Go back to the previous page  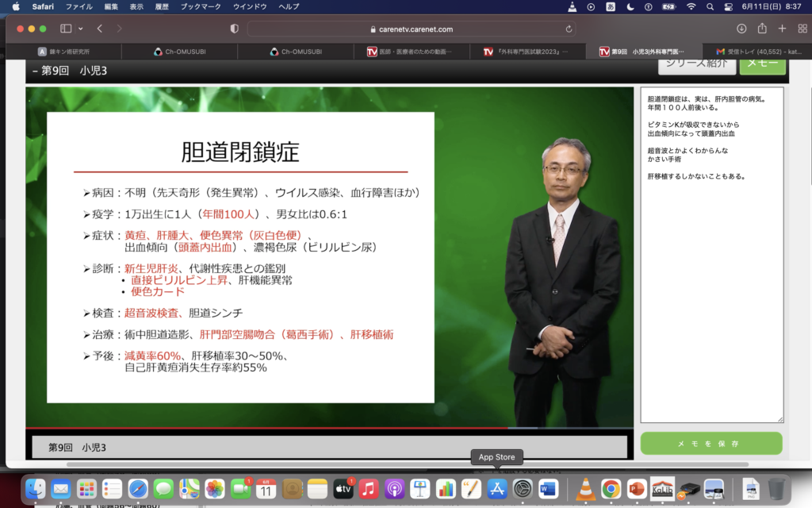coord(100,29)
